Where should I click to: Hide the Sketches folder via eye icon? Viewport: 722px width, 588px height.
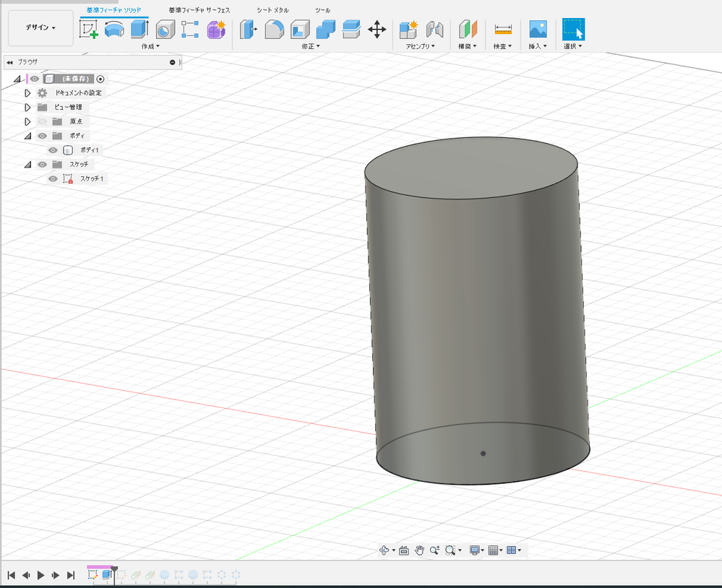pos(43,164)
